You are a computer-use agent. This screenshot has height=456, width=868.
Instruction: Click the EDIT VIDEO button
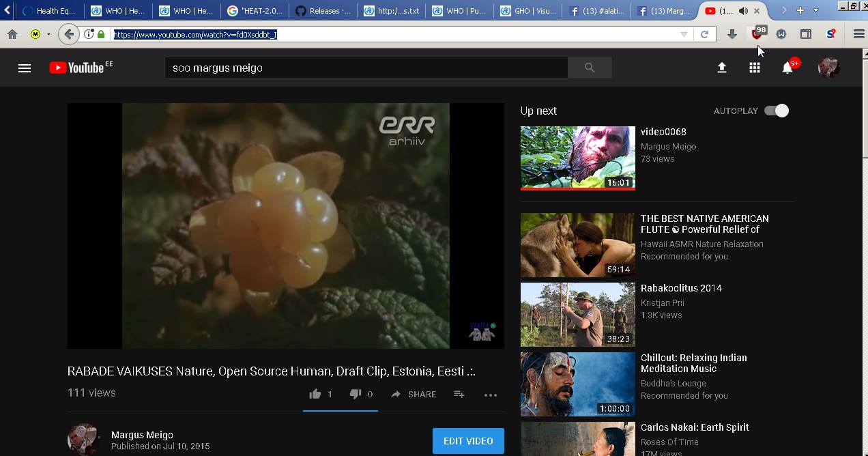pyautogui.click(x=468, y=441)
